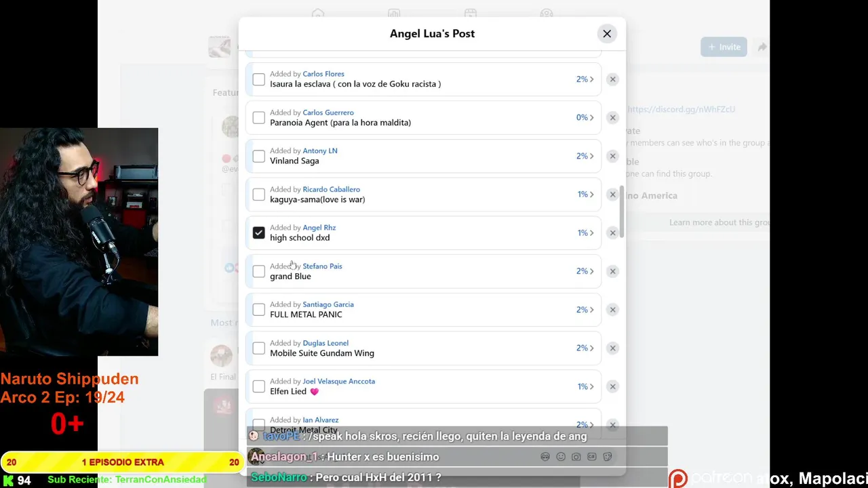868x488 pixels.
Task: Open the groups icon in top navigation
Action: click(547, 14)
